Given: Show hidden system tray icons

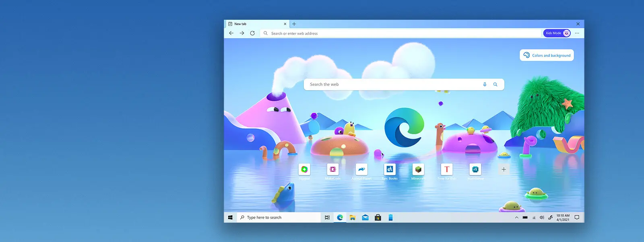Looking at the screenshot, I should tap(516, 217).
